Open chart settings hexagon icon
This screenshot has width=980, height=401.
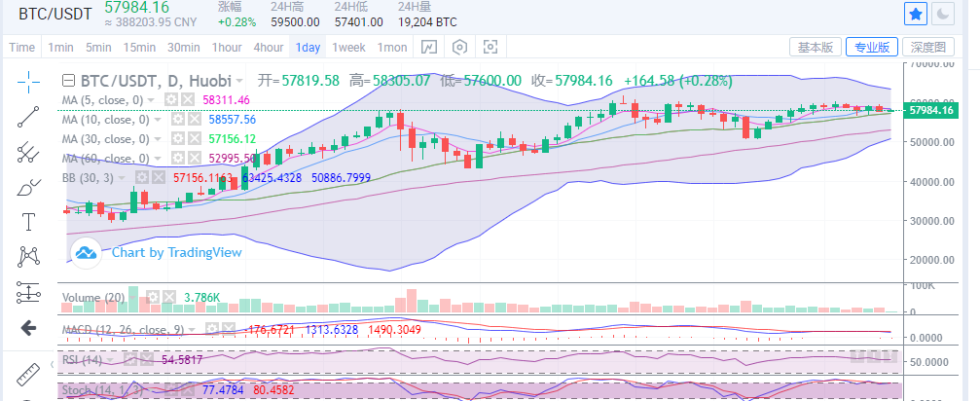pos(460,48)
